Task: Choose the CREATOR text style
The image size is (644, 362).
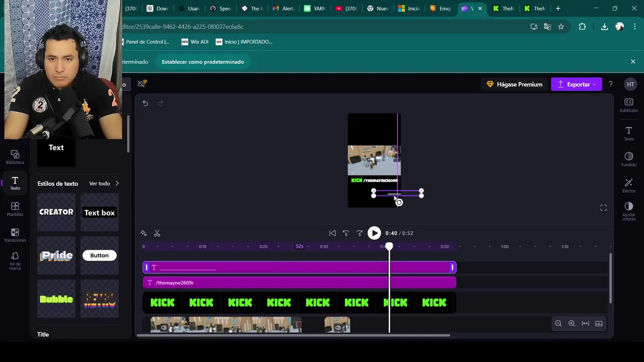Action: pyautogui.click(x=56, y=212)
